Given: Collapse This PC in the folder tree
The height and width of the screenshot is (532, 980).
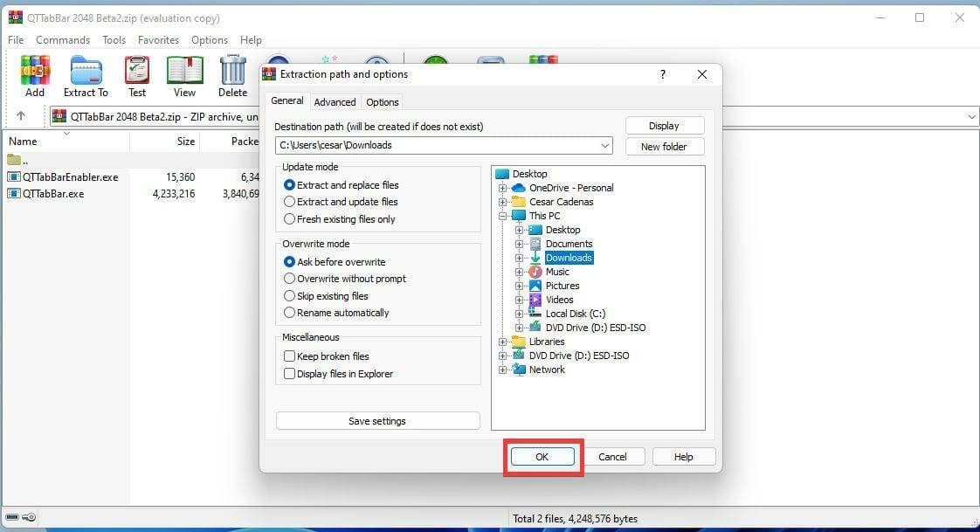Looking at the screenshot, I should click(504, 216).
